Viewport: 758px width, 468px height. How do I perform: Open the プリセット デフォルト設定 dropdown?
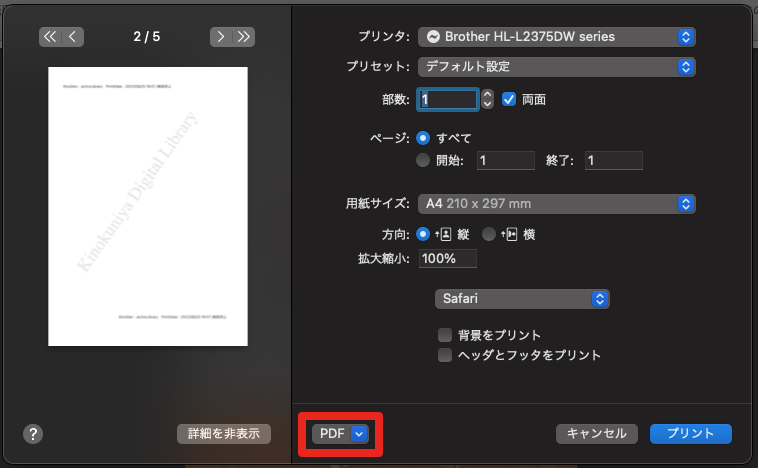556,67
